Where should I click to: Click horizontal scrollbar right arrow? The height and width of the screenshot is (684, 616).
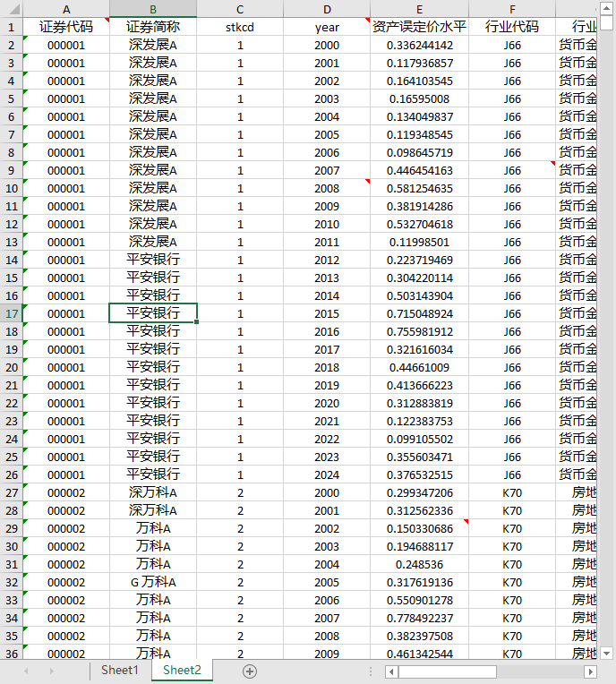click(590, 671)
